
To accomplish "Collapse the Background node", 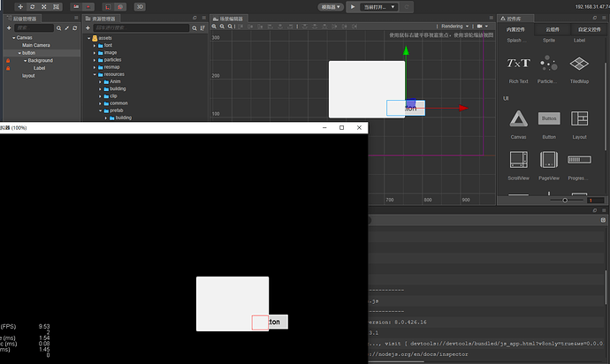I will pos(26,61).
